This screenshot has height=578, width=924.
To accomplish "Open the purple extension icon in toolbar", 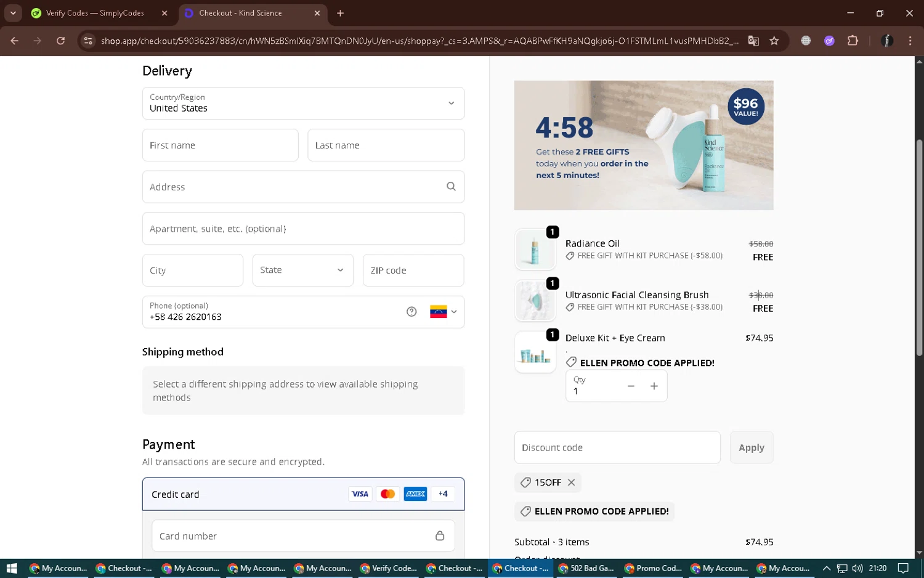I will pyautogui.click(x=829, y=41).
